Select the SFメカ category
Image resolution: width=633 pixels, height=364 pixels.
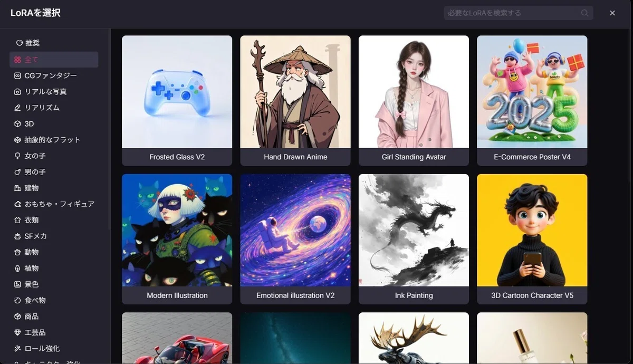[54, 236]
